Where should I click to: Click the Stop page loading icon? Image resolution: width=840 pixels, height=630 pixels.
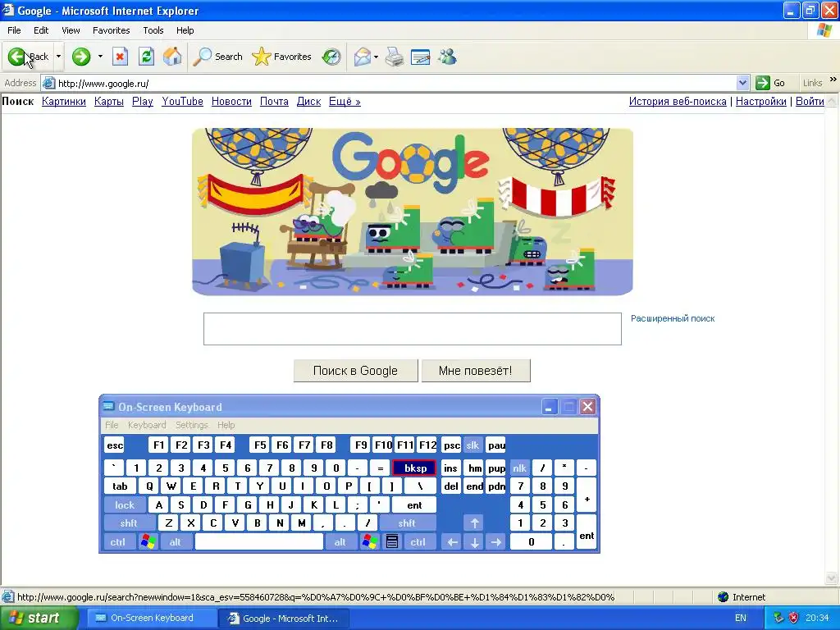(x=120, y=57)
